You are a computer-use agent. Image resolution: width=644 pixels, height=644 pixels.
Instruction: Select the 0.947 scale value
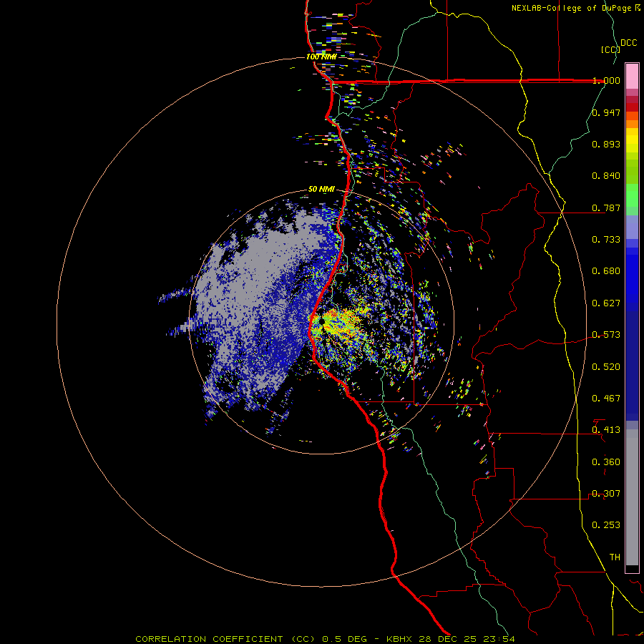pyautogui.click(x=606, y=112)
